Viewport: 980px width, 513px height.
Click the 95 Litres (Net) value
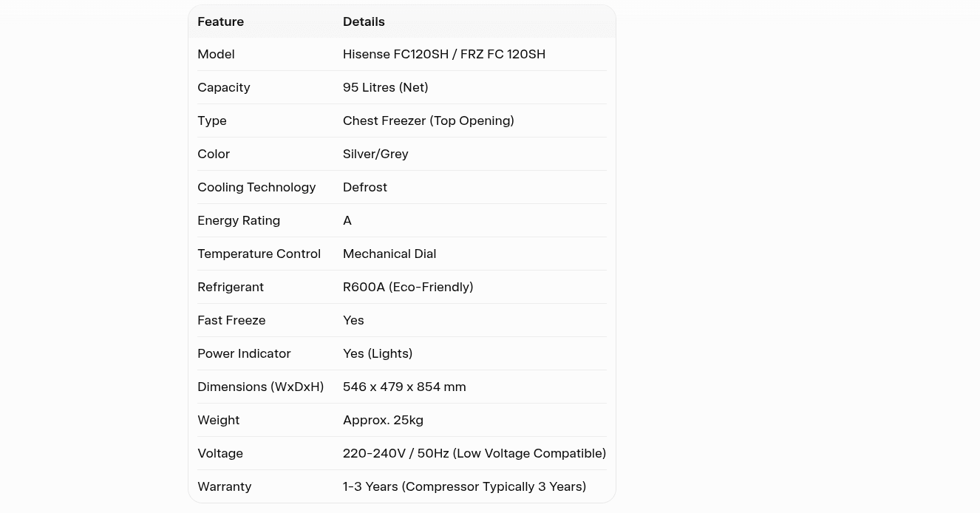[385, 87]
